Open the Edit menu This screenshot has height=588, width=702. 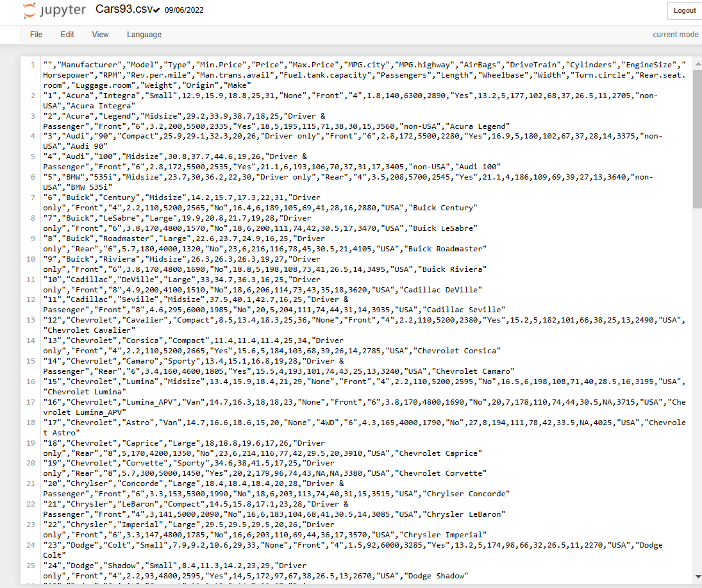tap(67, 34)
